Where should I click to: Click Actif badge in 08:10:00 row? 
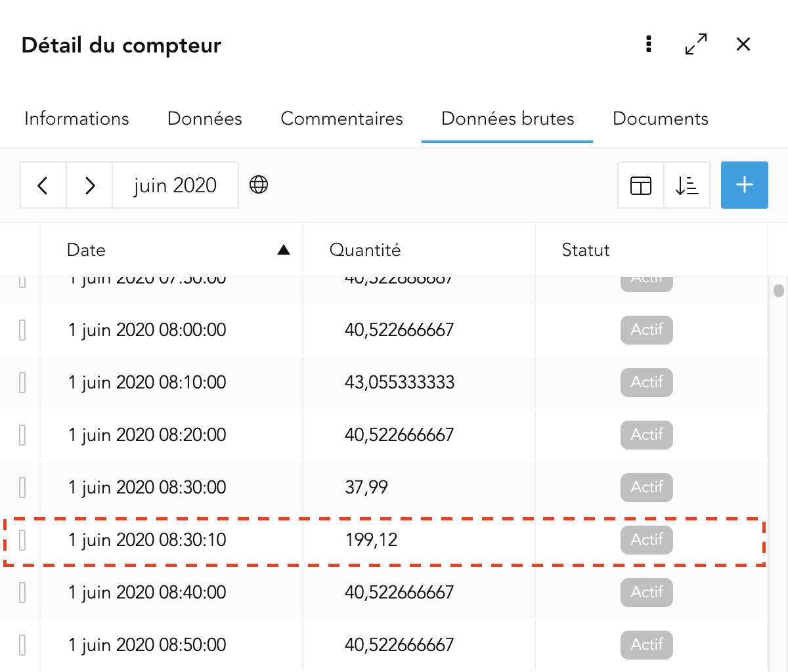(647, 382)
